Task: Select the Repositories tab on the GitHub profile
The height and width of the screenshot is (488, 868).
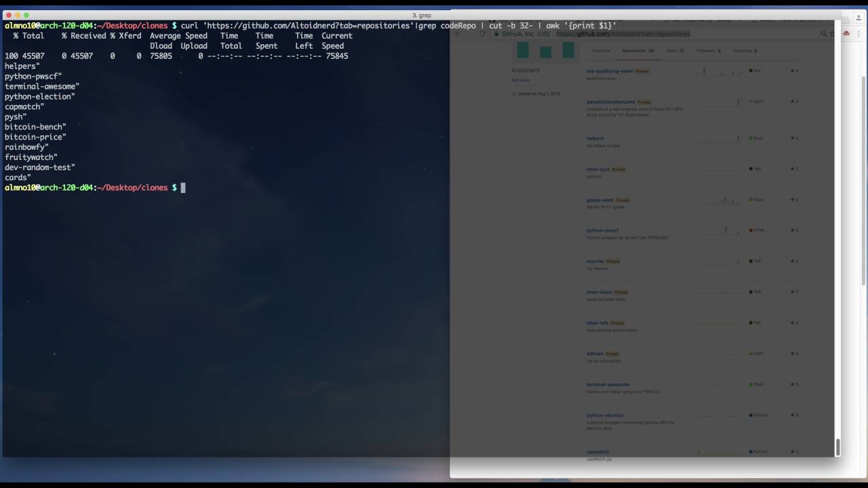Action: (637, 51)
